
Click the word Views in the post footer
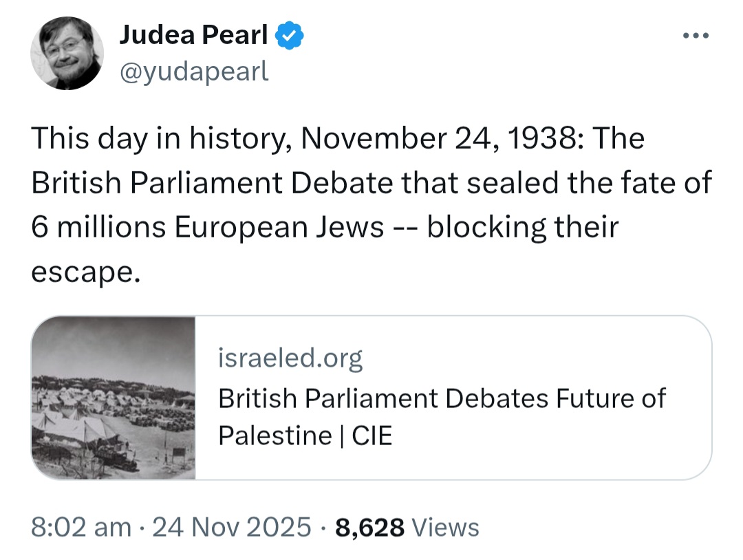(445, 527)
